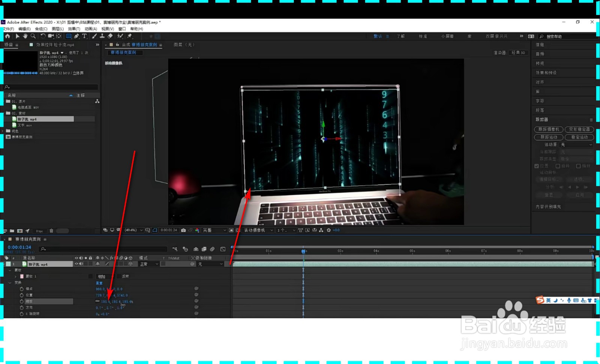Open the 效果和预设 panel

(x=546, y=73)
